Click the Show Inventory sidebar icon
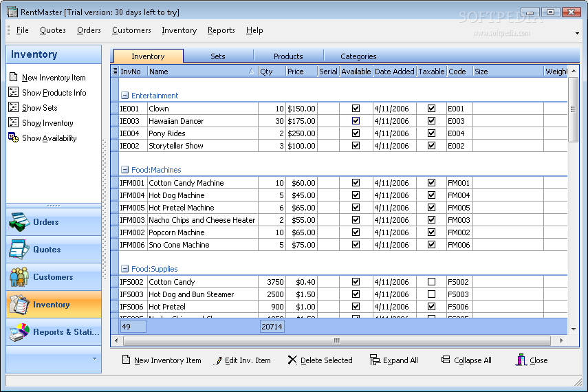588x392 pixels. point(14,122)
